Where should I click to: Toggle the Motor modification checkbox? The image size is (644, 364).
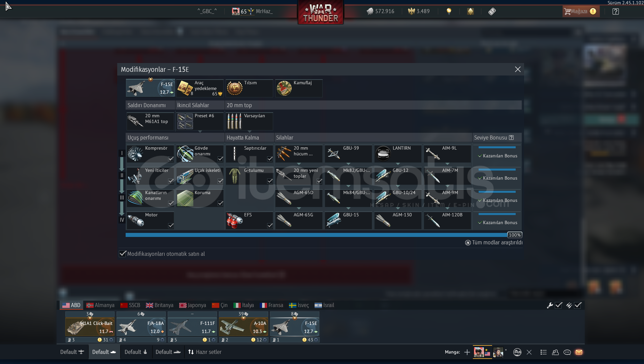point(171,225)
